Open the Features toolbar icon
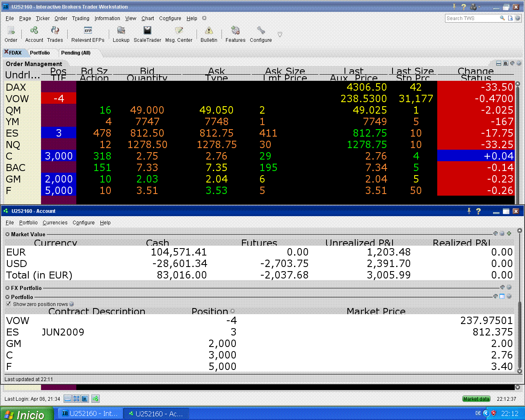This screenshot has height=420, width=525. tap(235, 34)
